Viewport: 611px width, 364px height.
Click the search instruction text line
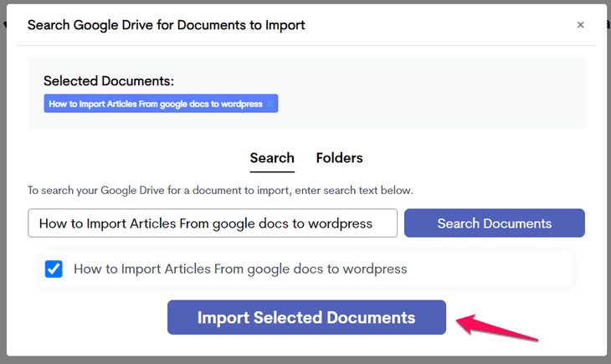(x=220, y=191)
